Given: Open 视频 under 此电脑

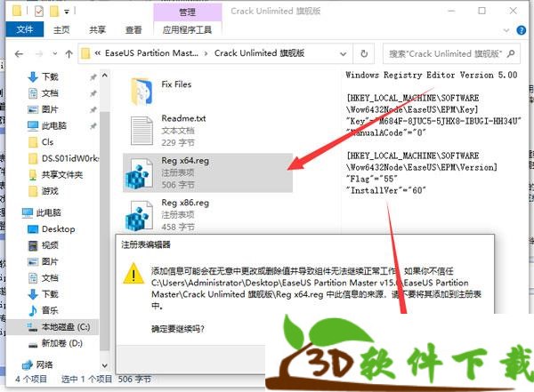Looking at the screenshot, I should point(50,245).
